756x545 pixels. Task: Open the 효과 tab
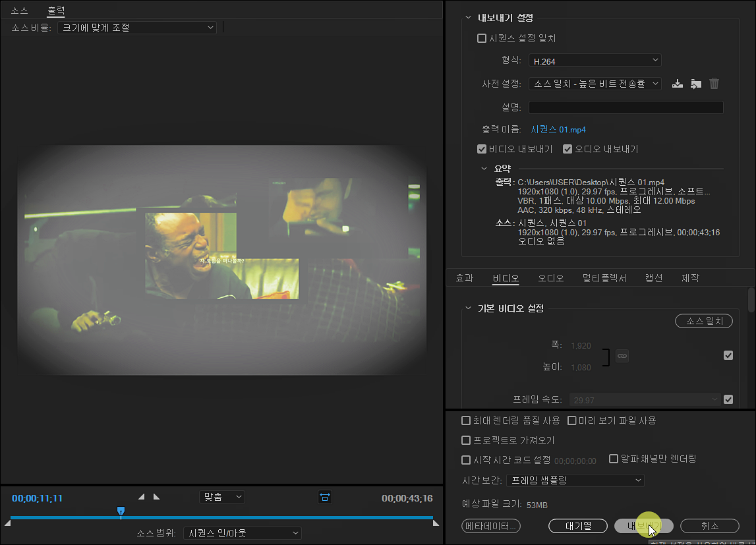pos(465,278)
